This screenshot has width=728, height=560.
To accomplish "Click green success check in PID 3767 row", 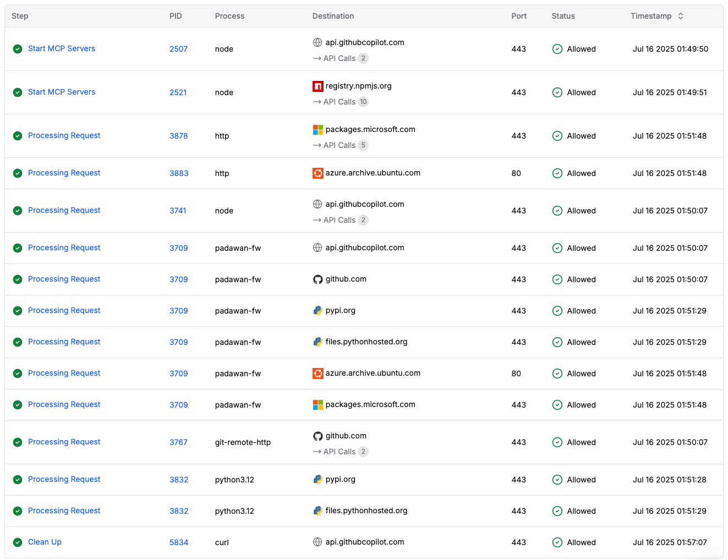I will (x=18, y=442).
